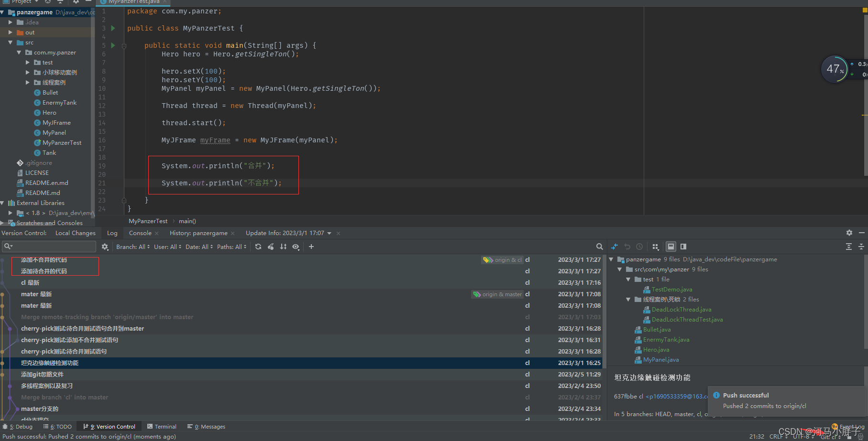This screenshot has width=868, height=441.
Task: Collapse External Libraries node
Action: click(3, 203)
